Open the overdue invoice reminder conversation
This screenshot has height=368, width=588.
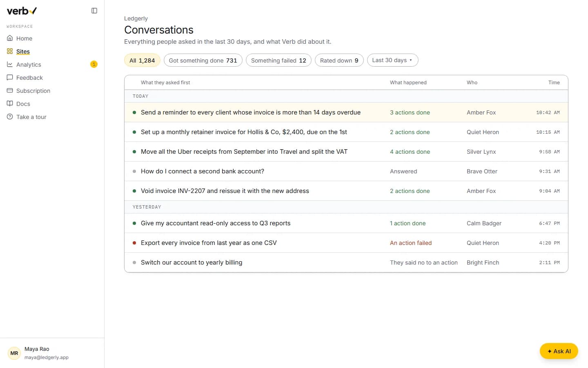tap(346, 112)
